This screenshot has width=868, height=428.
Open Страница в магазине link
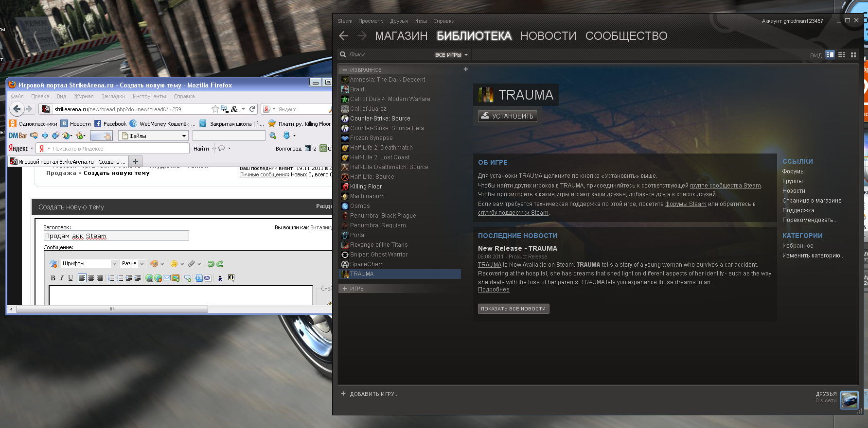tap(812, 201)
